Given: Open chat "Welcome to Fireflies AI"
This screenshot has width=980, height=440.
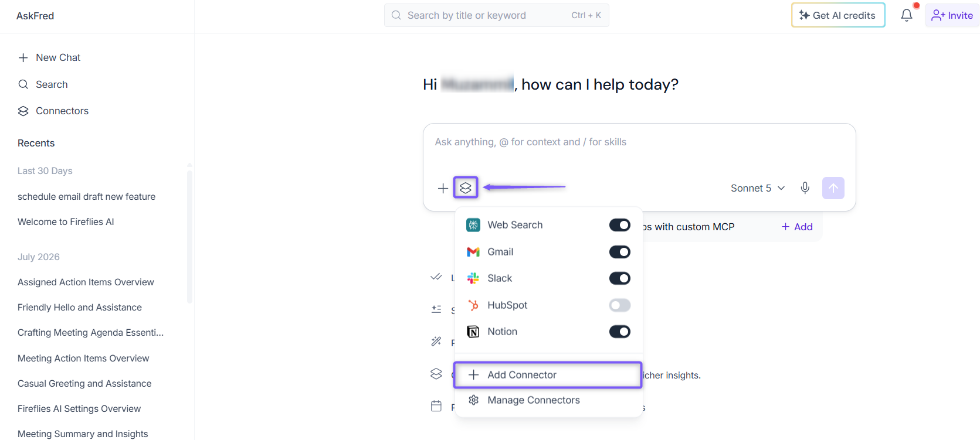Looking at the screenshot, I should coord(66,222).
